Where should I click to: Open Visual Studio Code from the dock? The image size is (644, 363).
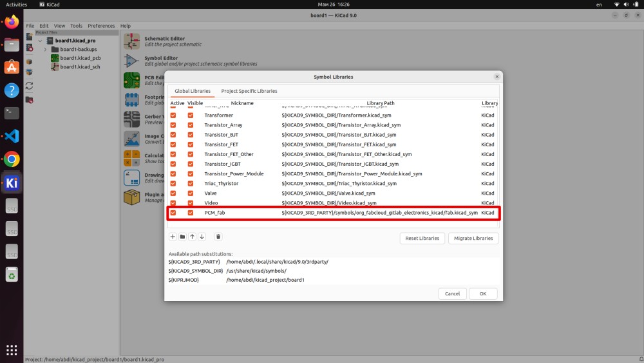[x=12, y=136]
